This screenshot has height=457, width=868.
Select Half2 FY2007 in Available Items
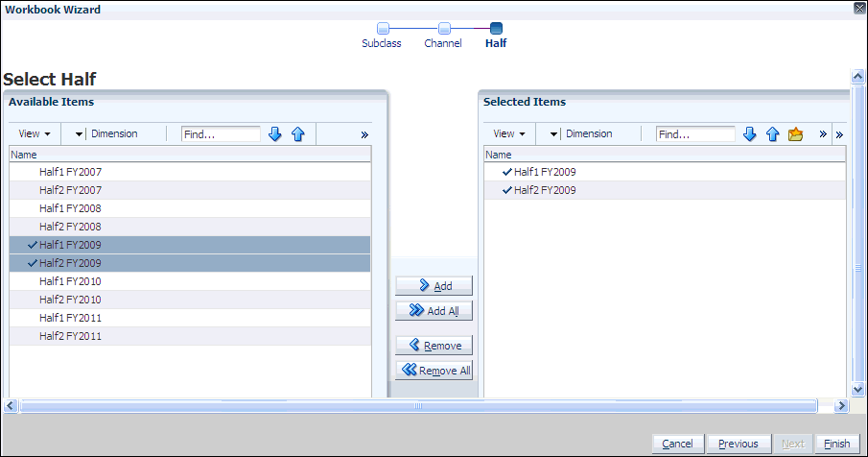tap(190, 190)
